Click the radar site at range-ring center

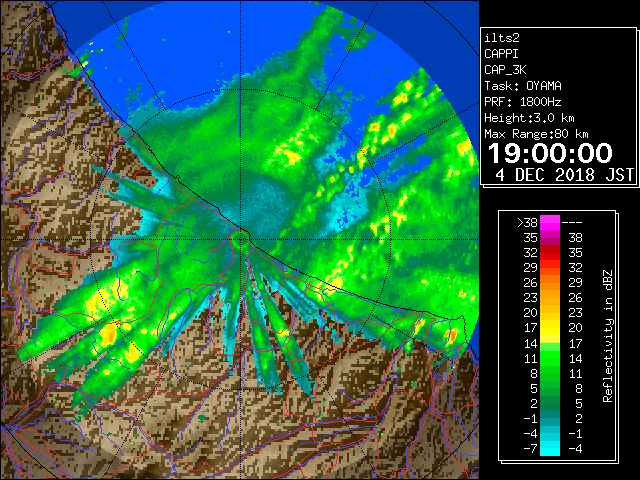click(x=241, y=239)
